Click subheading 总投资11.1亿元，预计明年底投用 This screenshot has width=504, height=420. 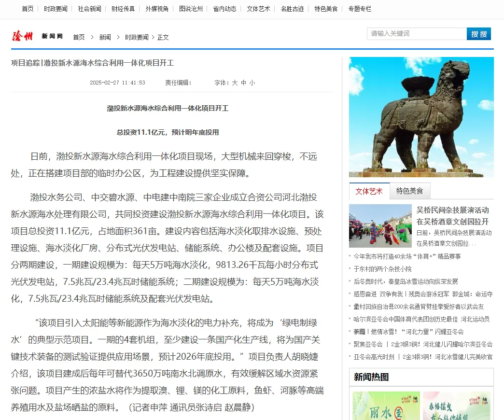168,132
